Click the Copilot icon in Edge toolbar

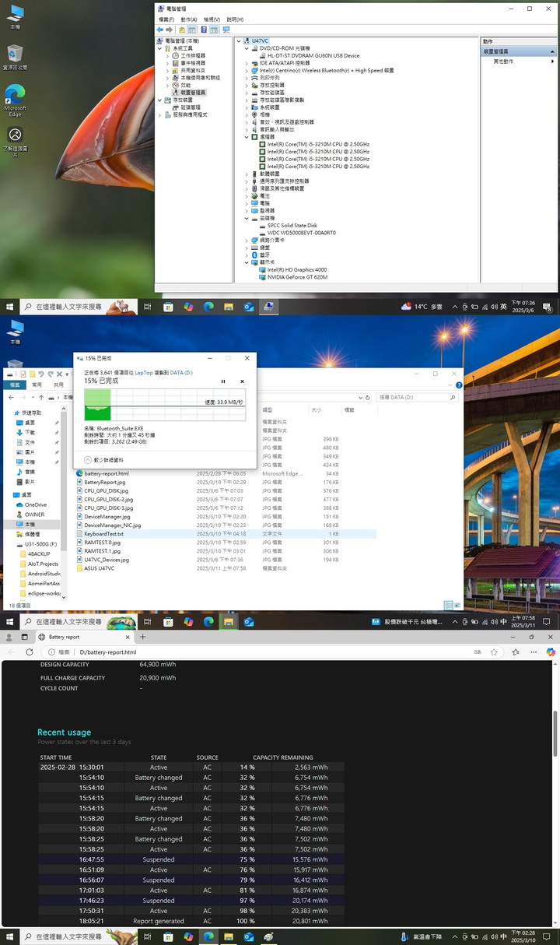click(x=551, y=652)
